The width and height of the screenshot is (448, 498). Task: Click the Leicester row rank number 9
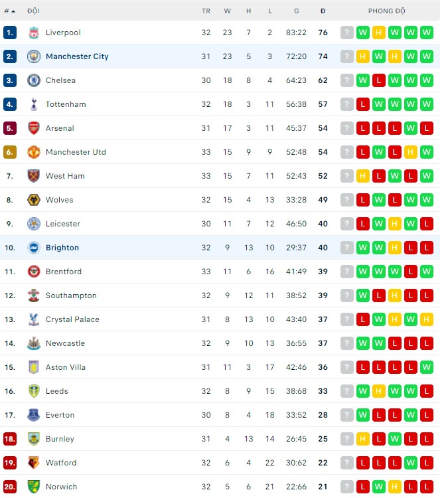9,224
